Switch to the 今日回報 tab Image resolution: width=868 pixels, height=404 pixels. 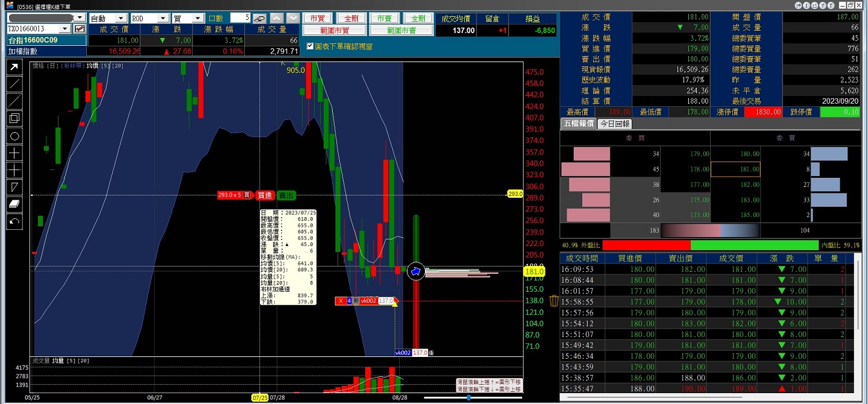click(x=615, y=124)
